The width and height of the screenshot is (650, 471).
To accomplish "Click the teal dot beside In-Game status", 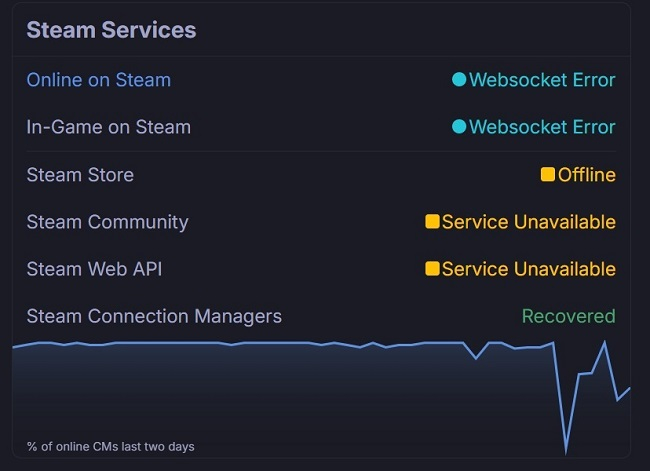I will click(x=459, y=127).
